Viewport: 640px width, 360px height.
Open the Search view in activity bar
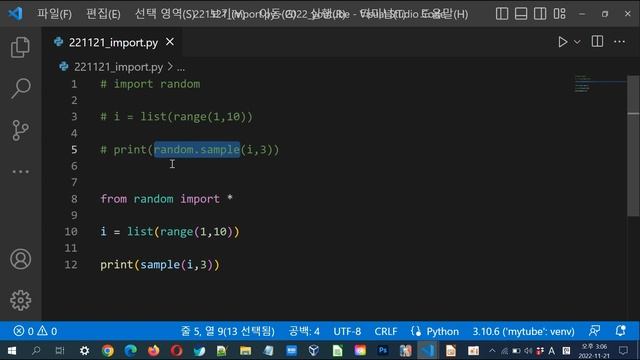(20, 88)
